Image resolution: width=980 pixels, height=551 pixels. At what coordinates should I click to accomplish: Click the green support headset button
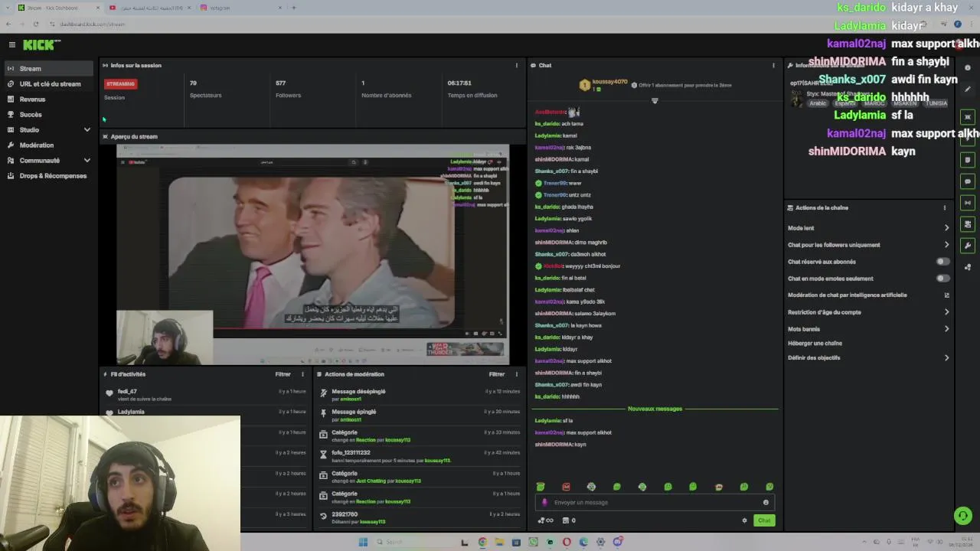[x=963, y=516]
